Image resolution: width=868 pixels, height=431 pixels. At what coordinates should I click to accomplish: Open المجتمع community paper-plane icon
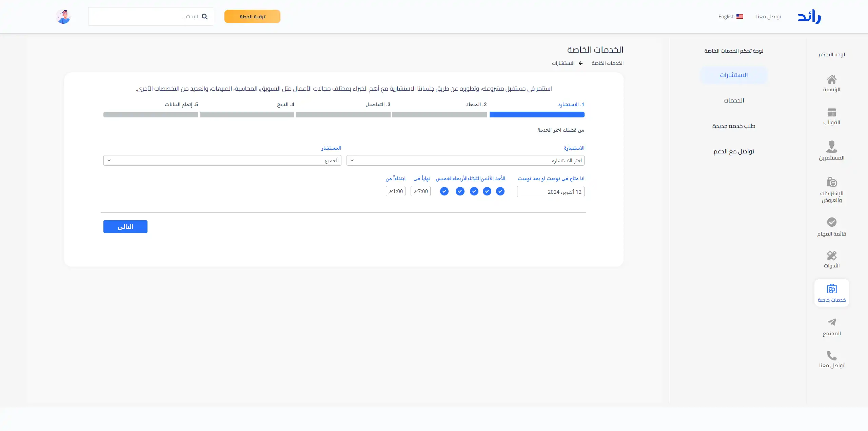831,322
